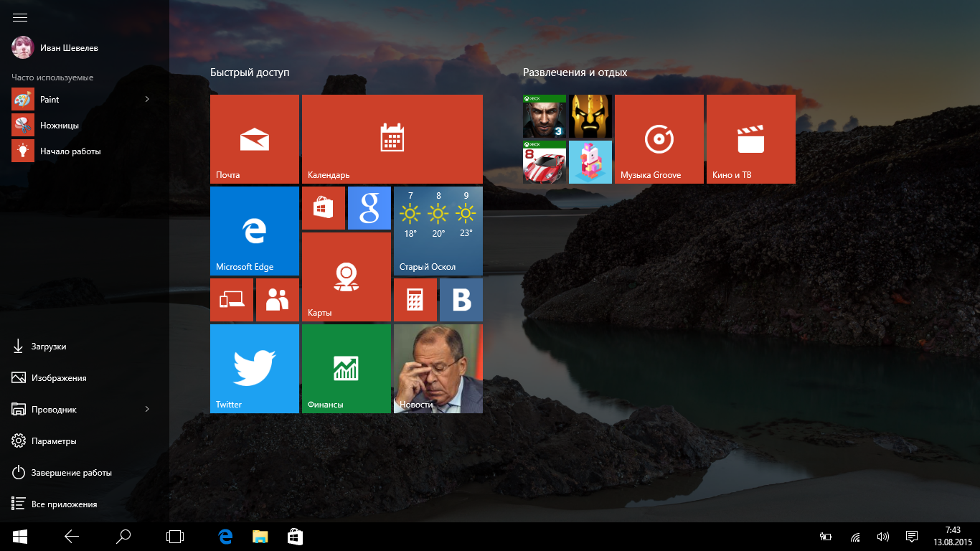Launch Edge from the taskbar
The width and height of the screenshot is (980, 551).
225,537
